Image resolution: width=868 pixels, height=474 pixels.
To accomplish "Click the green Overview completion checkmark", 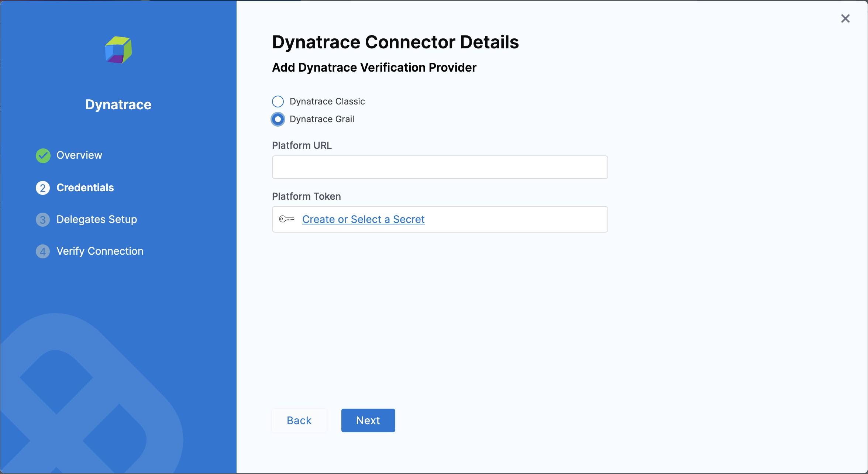I will tap(42, 155).
